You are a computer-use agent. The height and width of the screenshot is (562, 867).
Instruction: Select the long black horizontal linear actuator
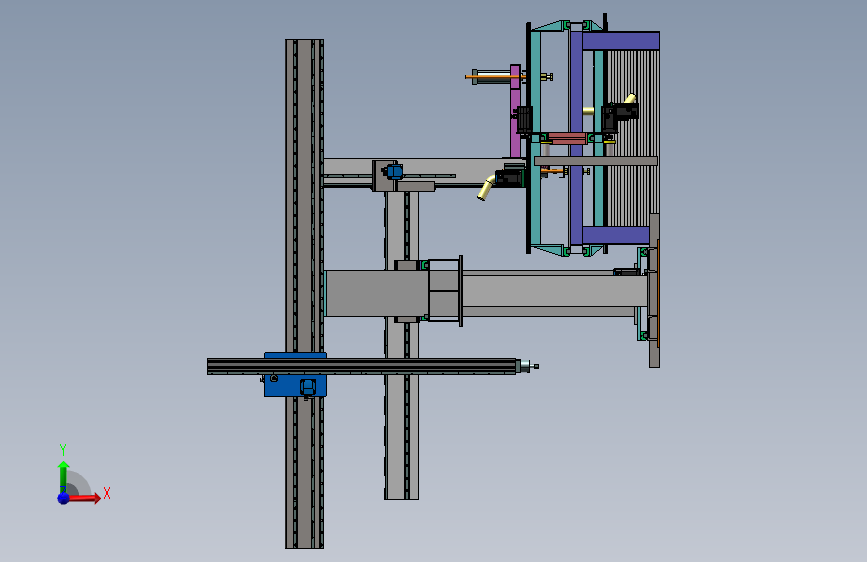362,366
